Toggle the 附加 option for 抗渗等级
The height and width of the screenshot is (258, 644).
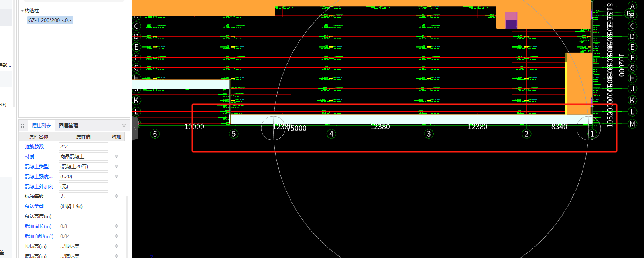pyautogui.click(x=116, y=196)
